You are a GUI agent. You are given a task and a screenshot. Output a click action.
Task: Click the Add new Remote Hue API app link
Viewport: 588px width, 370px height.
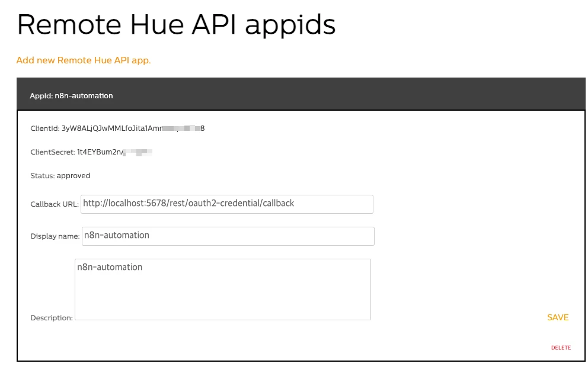pos(84,60)
